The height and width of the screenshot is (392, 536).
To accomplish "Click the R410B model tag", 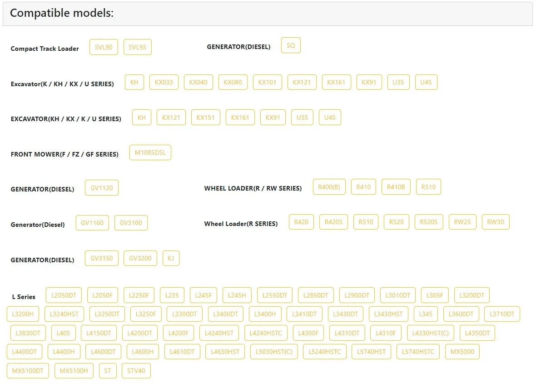I will [x=396, y=187].
